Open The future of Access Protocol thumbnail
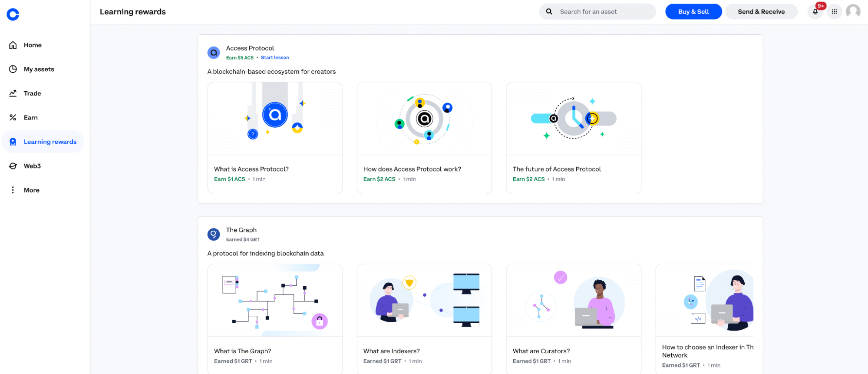Screen dimensions: 868x374 pos(574,119)
